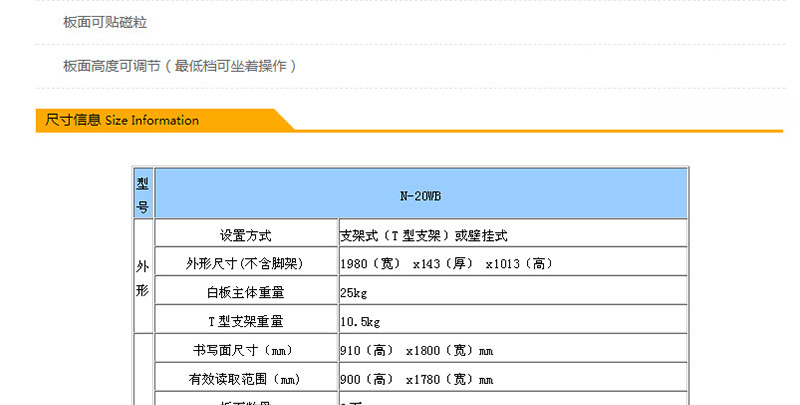
Task: Click the 外形 row group cell
Action: (143, 277)
